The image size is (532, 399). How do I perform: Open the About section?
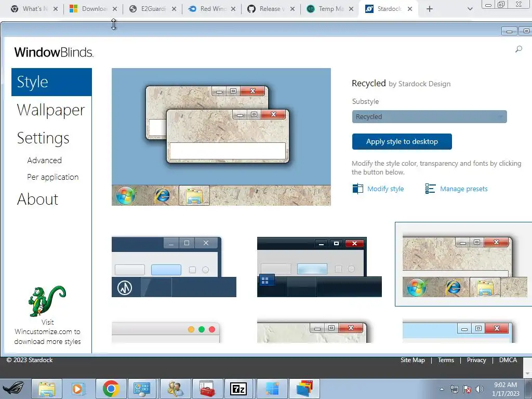(x=37, y=199)
